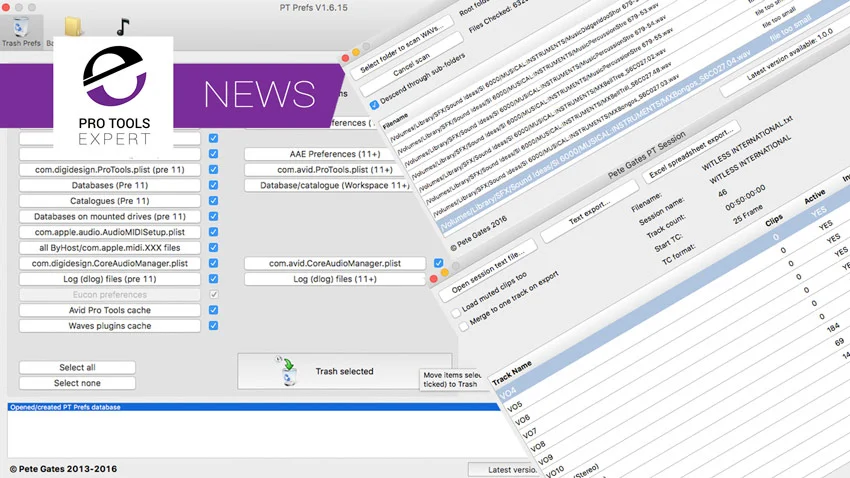Enable Load muted clips too checkbox
This screenshot has height=478, width=850.
tap(456, 314)
